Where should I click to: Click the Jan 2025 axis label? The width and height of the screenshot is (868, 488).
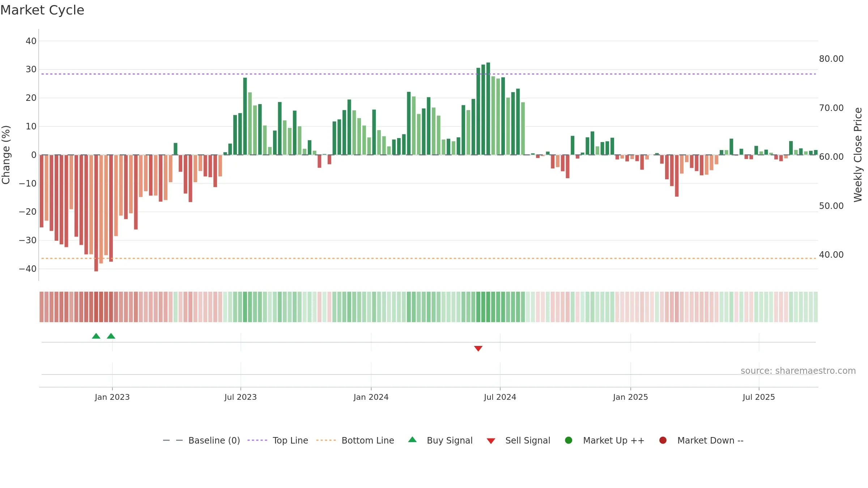coord(630,397)
